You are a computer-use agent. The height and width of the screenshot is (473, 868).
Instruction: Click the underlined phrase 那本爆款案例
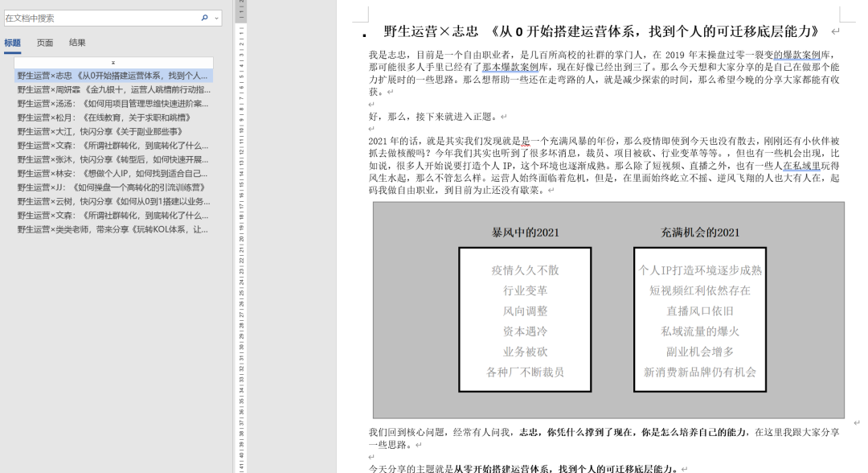[510, 68]
